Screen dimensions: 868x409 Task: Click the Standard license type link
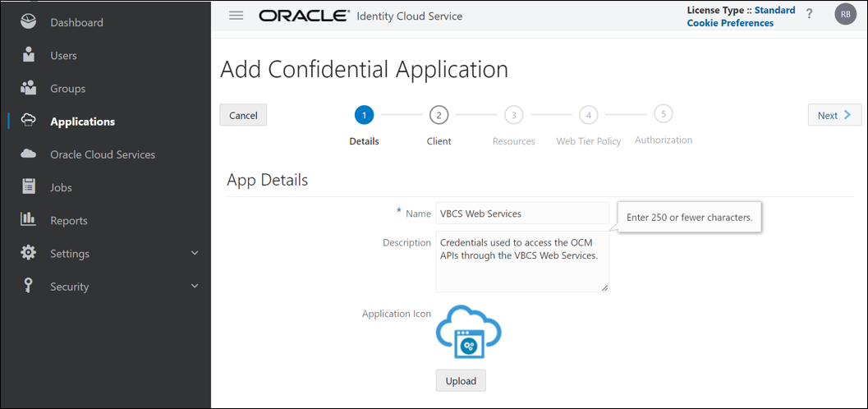tap(775, 10)
